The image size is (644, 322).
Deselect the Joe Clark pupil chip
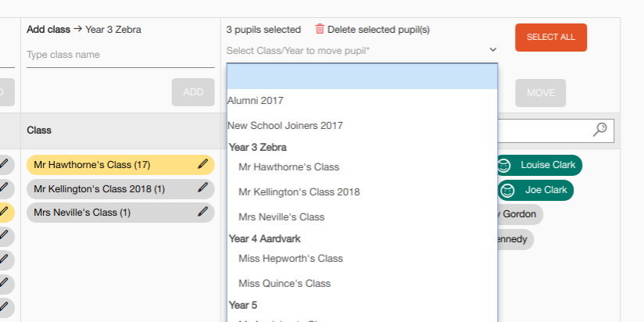point(535,190)
